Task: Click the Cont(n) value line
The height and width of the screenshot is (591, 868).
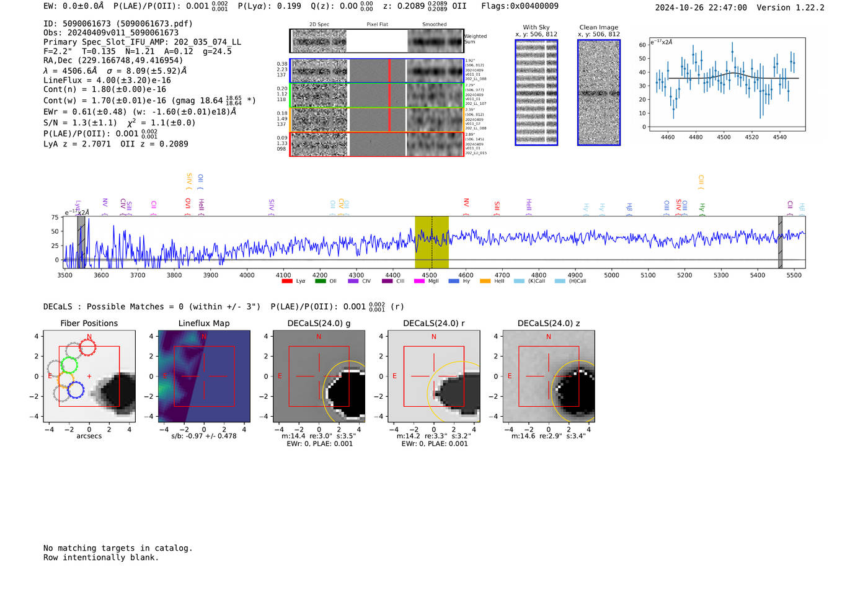Action: 105,89
